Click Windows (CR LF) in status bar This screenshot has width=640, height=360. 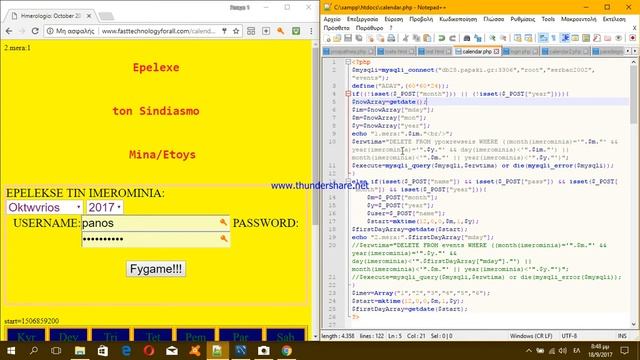[531, 336]
